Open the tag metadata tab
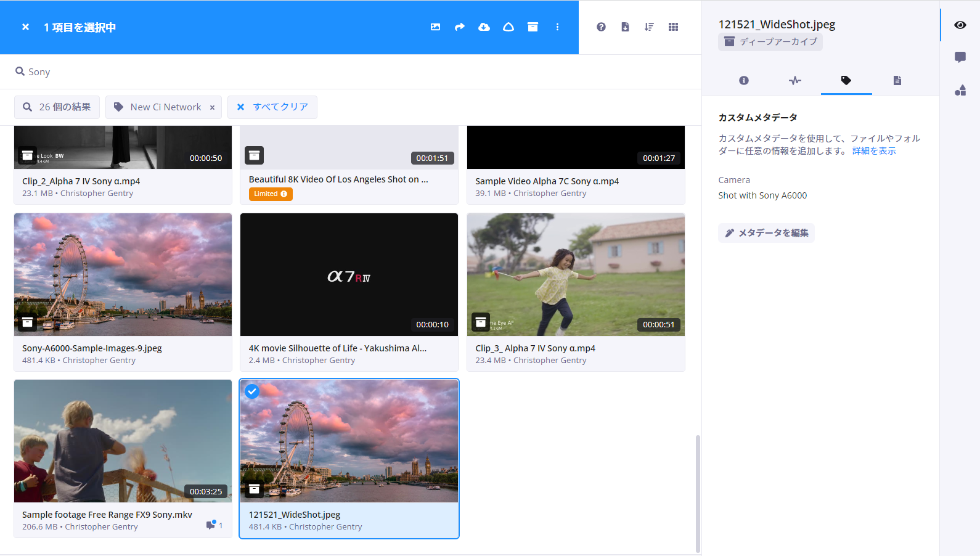 coord(846,81)
